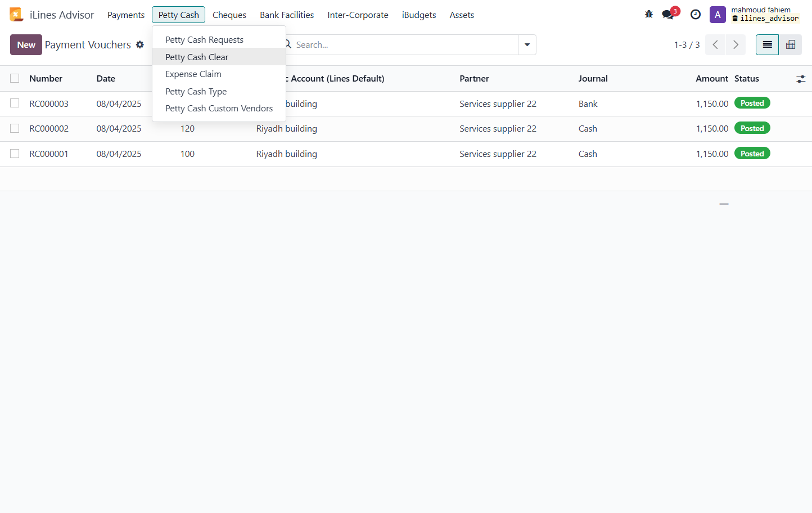Image resolution: width=812 pixels, height=513 pixels.
Task: Open the Payment Vouchers gear settings
Action: [x=140, y=44]
